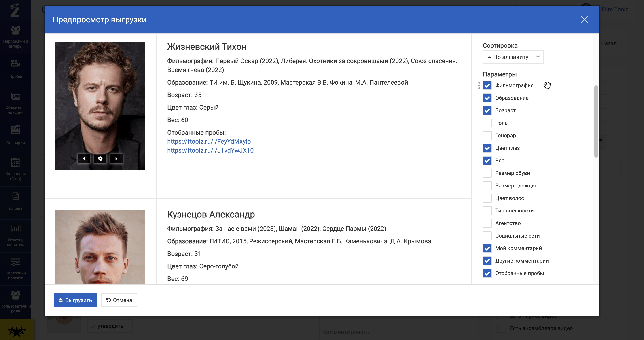Uncheck Отобранные пробы parameter

[487, 273]
